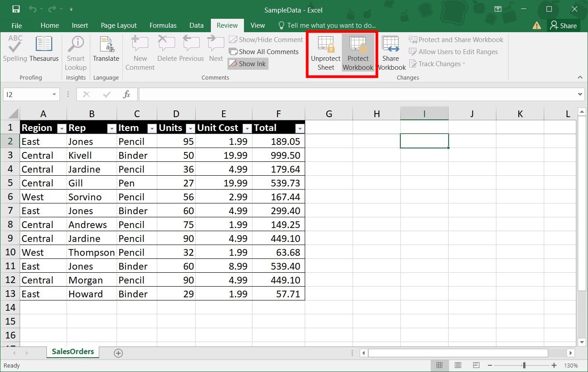Image resolution: width=588 pixels, height=372 pixels.
Task: Click the horizontal scrollbar at the bottom
Action: point(458,353)
